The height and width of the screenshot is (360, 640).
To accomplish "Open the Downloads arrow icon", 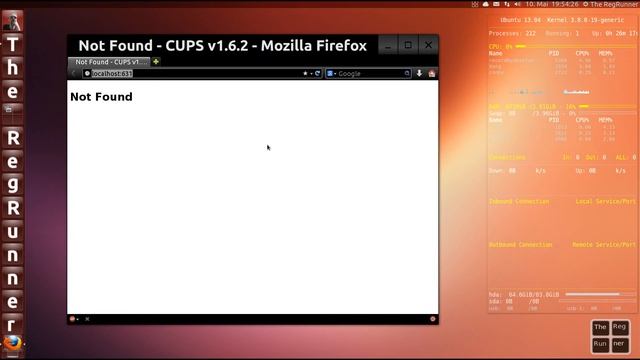I will (x=419, y=73).
